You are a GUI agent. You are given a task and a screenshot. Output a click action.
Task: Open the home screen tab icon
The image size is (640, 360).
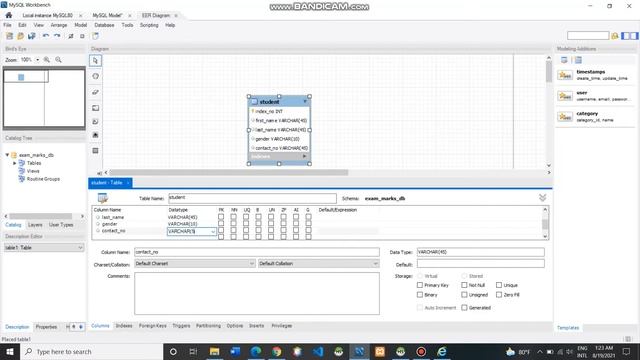[x=9, y=15]
